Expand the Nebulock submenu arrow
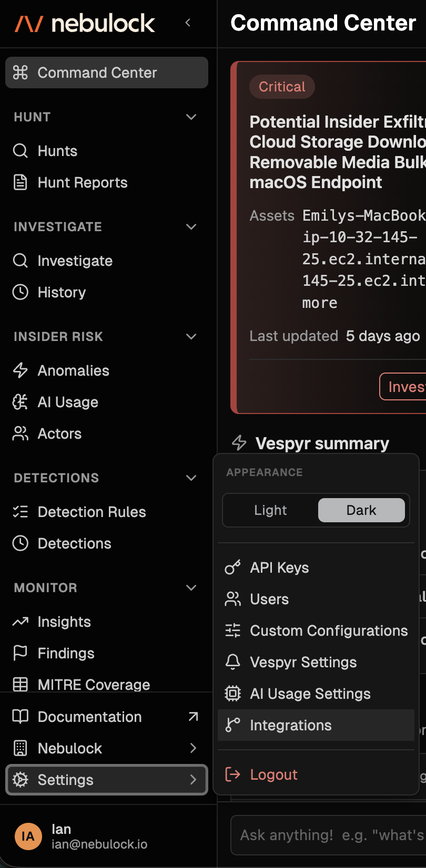The height and width of the screenshot is (868, 426). click(193, 748)
